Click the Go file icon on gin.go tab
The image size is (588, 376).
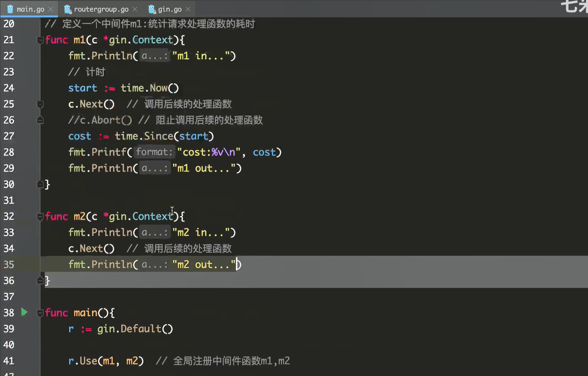151,9
